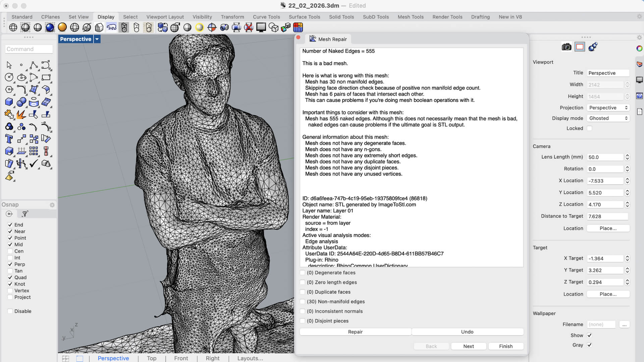Image resolution: width=644 pixels, height=362 pixels.
Task: Click the camera icon in the Viewport panel
Action: click(x=567, y=47)
